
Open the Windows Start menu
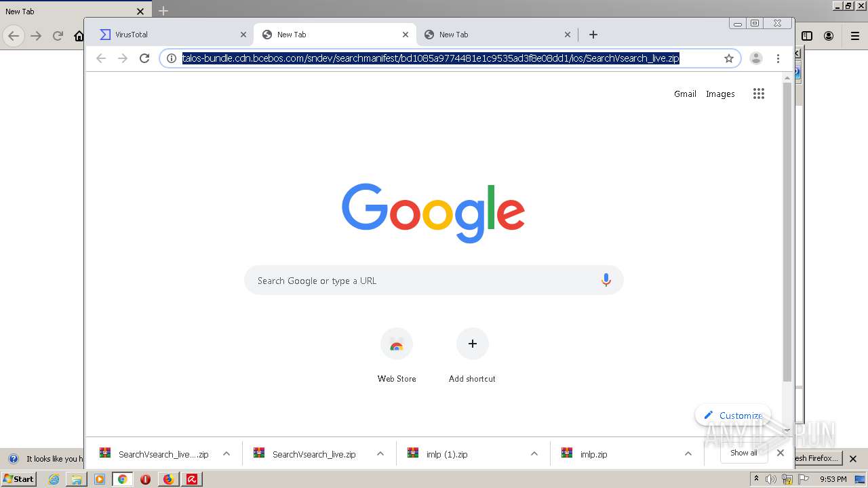pyautogui.click(x=18, y=479)
